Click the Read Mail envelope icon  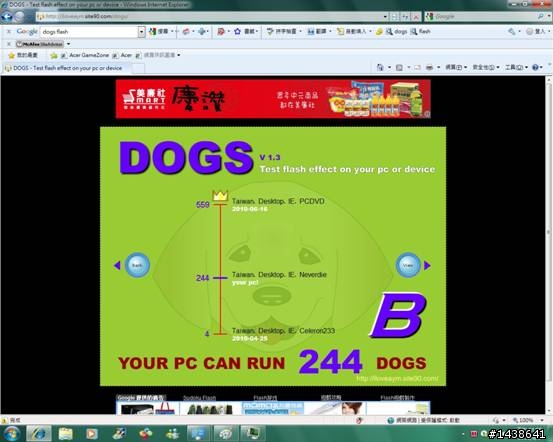pyautogui.click(x=417, y=67)
